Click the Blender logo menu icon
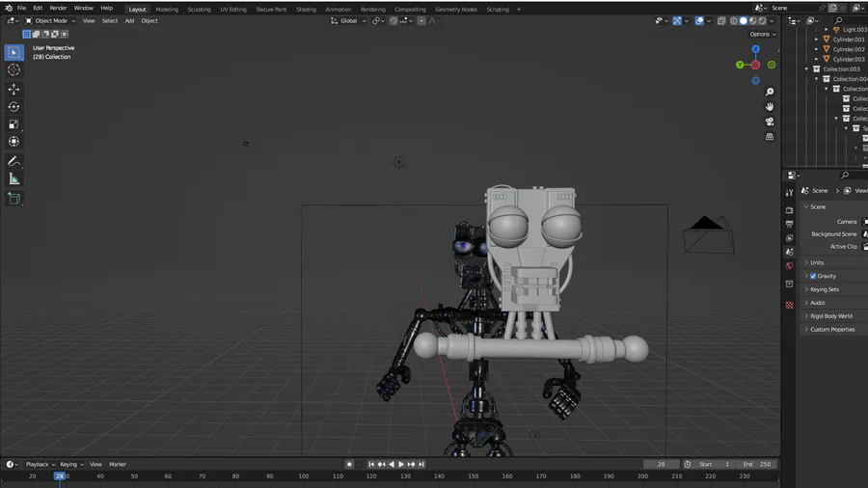 [9, 9]
